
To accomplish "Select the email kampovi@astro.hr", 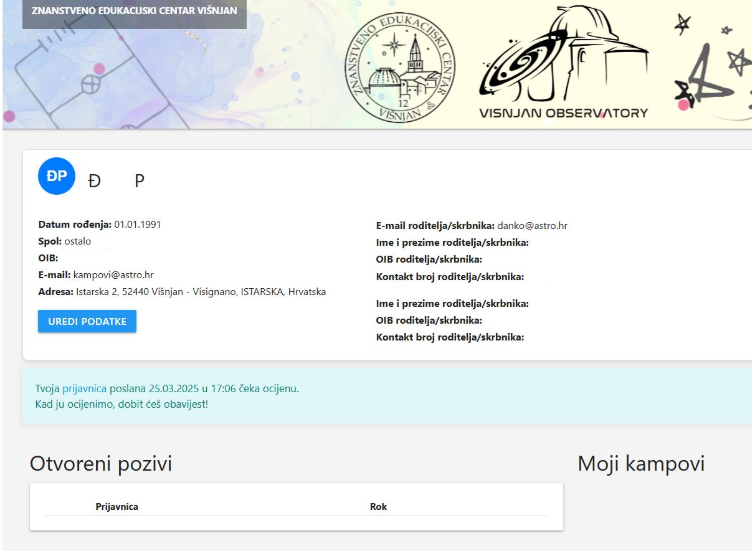I will pyautogui.click(x=114, y=275).
